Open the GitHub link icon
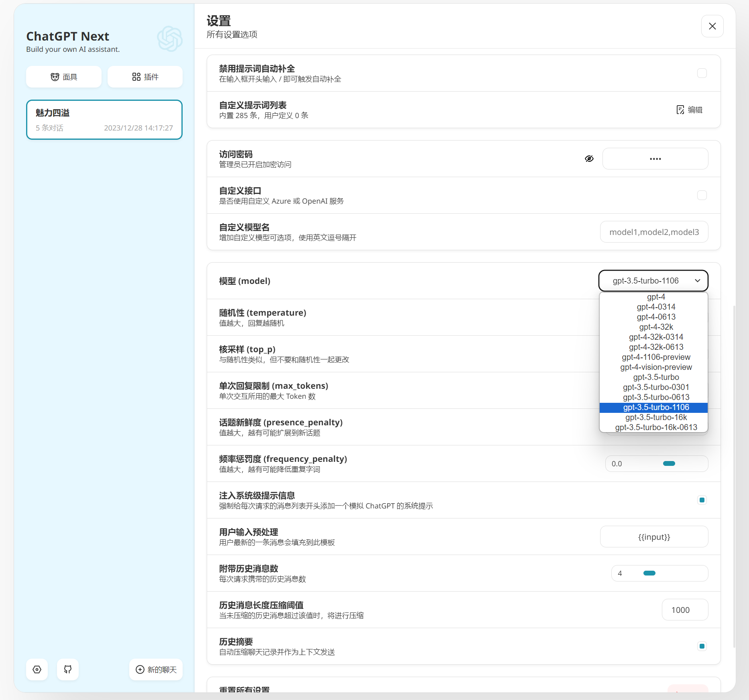The image size is (749, 700). [68, 669]
